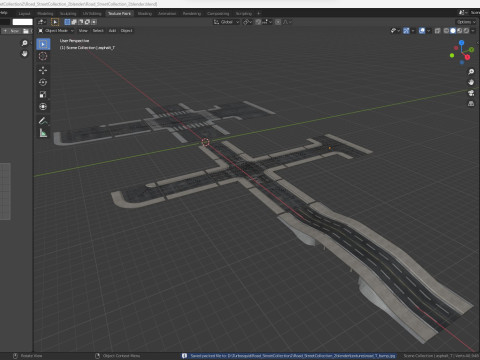Open the image folder icon in left editor
Image resolution: width=480 pixels, height=360 pixels.
[26, 31]
